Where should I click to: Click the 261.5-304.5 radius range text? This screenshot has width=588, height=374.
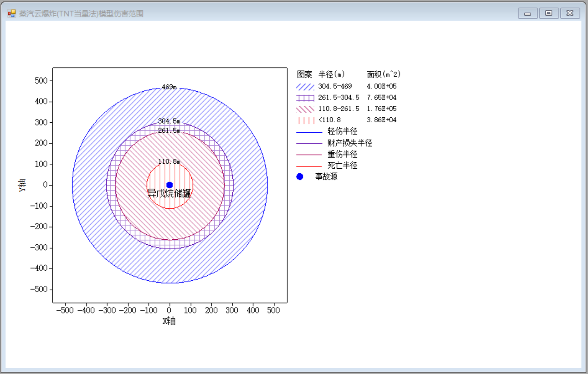click(339, 97)
